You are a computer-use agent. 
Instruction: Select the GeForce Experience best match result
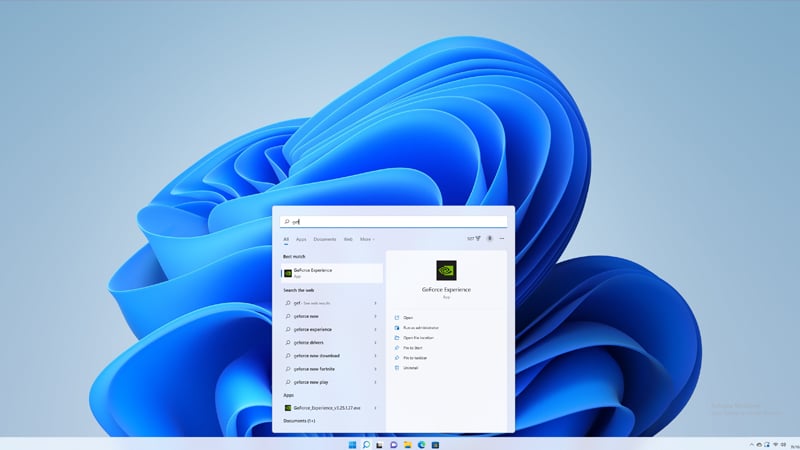pyautogui.click(x=331, y=272)
